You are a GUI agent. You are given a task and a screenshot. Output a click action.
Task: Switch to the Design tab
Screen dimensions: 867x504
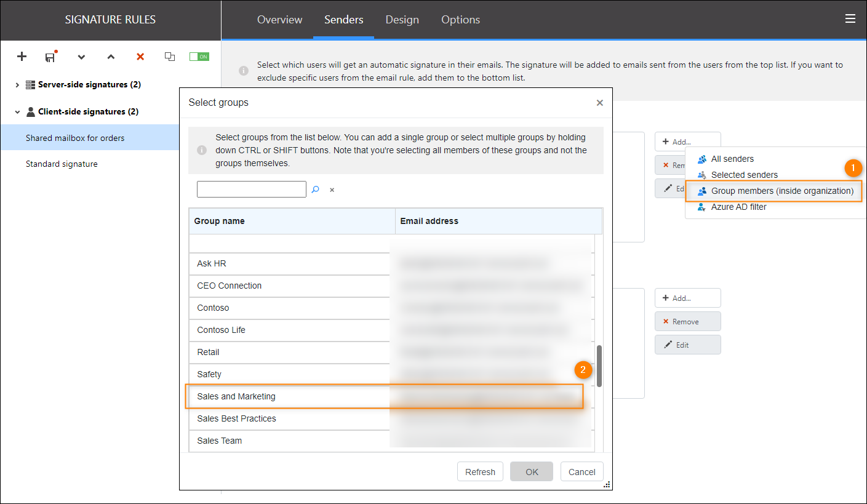point(402,20)
